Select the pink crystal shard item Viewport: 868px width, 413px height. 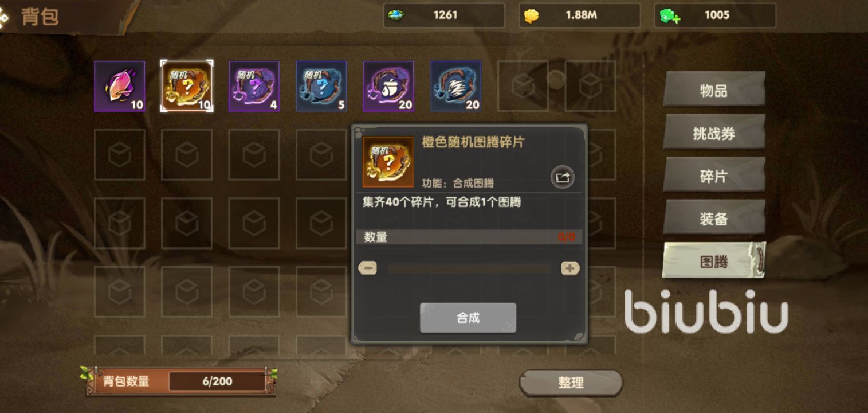pos(119,86)
